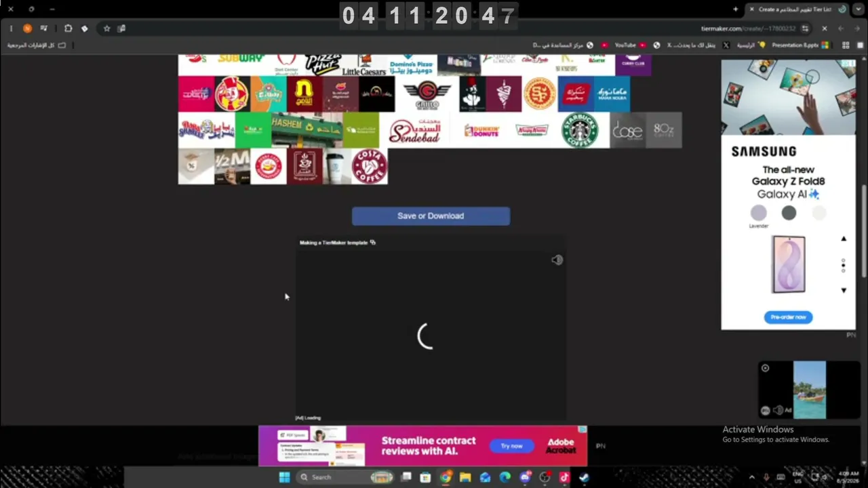Click the Save or Download button
This screenshot has height=488, width=868.
431,216
